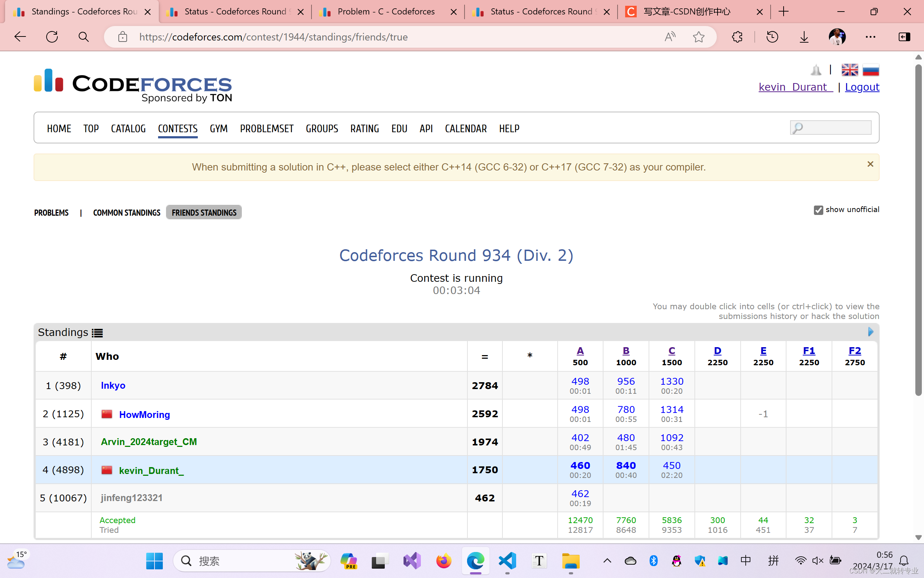Click the Windows taskbar search box
Image resolution: width=924 pixels, height=578 pixels.
pos(252,561)
